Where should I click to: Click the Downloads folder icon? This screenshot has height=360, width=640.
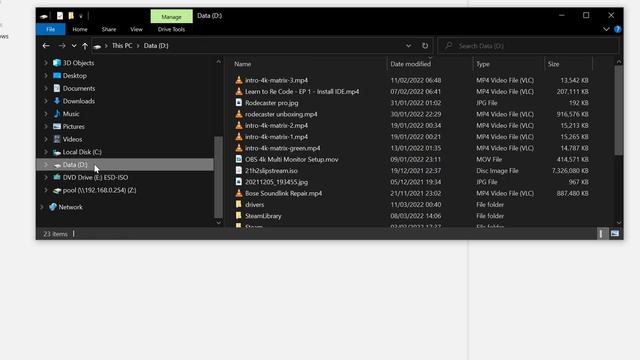(57, 101)
